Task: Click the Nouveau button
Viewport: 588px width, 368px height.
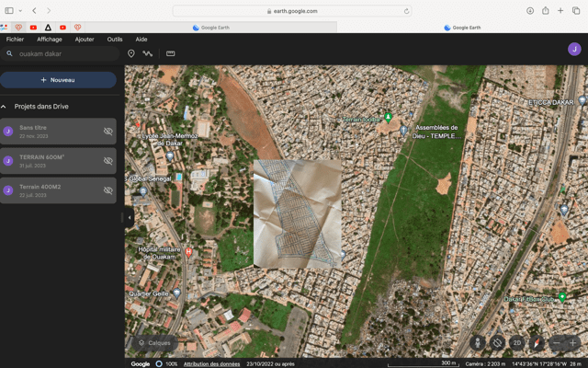Action: coord(58,80)
